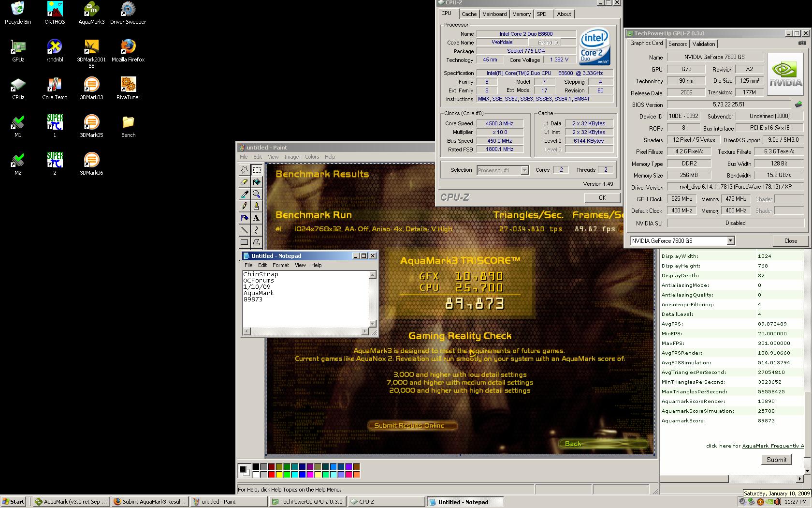This screenshot has height=508, width=812.
Task: Choose the Curve tool in Paint
Action: (x=257, y=230)
